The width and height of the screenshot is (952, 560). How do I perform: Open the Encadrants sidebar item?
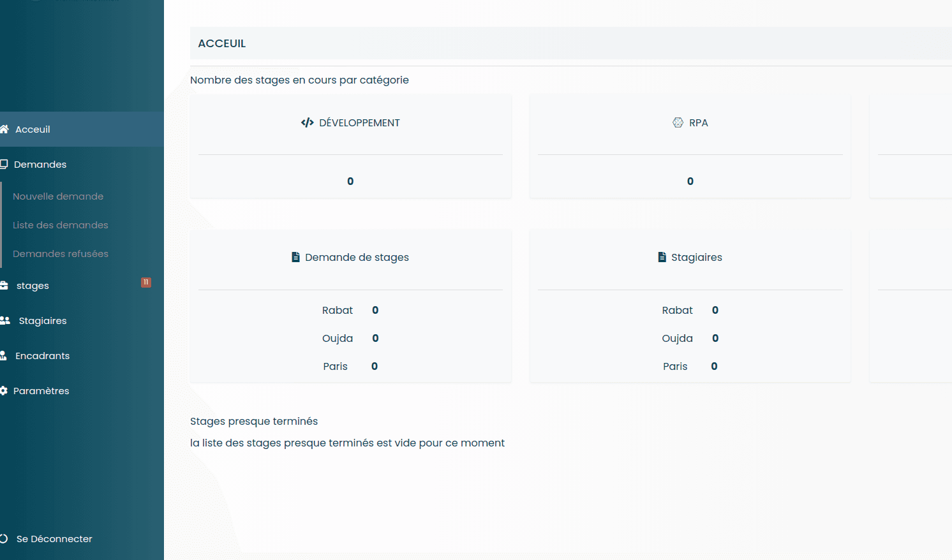(x=82, y=356)
